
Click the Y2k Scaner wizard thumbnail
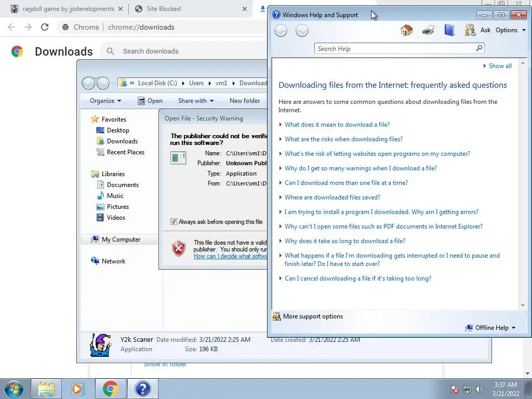click(x=100, y=345)
